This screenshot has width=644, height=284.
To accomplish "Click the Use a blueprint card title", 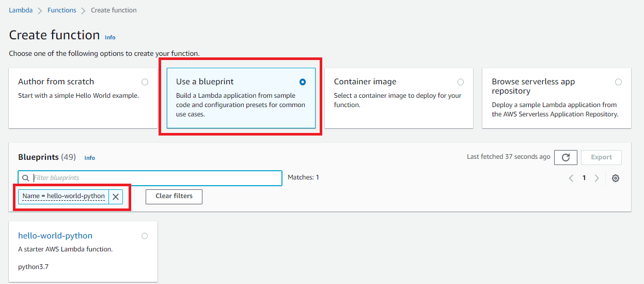I will (x=205, y=82).
